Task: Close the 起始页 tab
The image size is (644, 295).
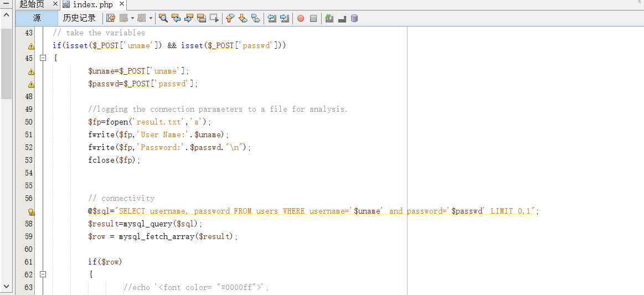Action: 55,4
